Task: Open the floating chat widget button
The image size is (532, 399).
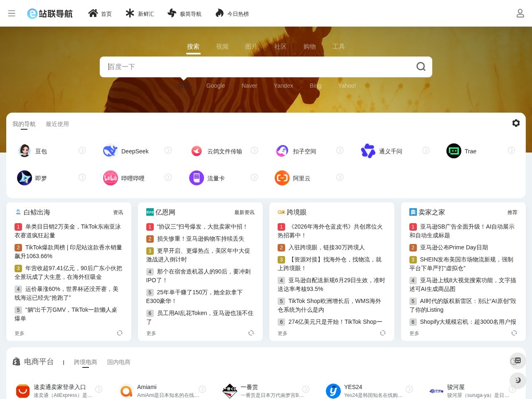Action: point(518,361)
